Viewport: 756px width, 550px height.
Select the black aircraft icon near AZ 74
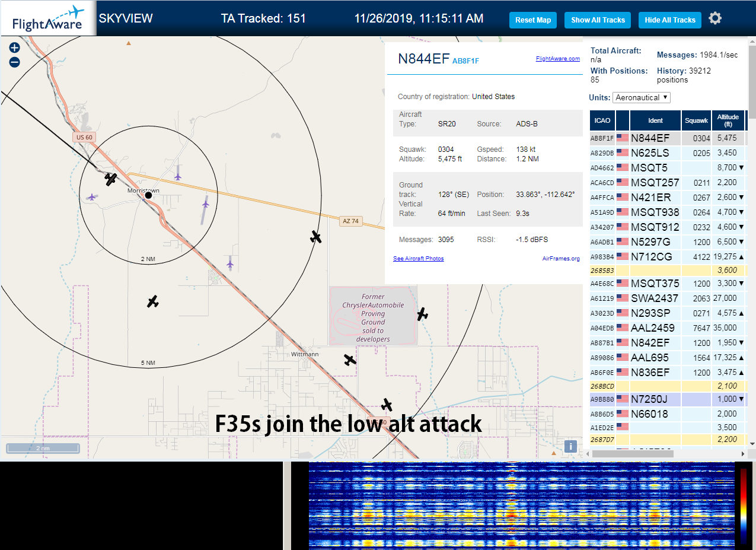coord(316,237)
